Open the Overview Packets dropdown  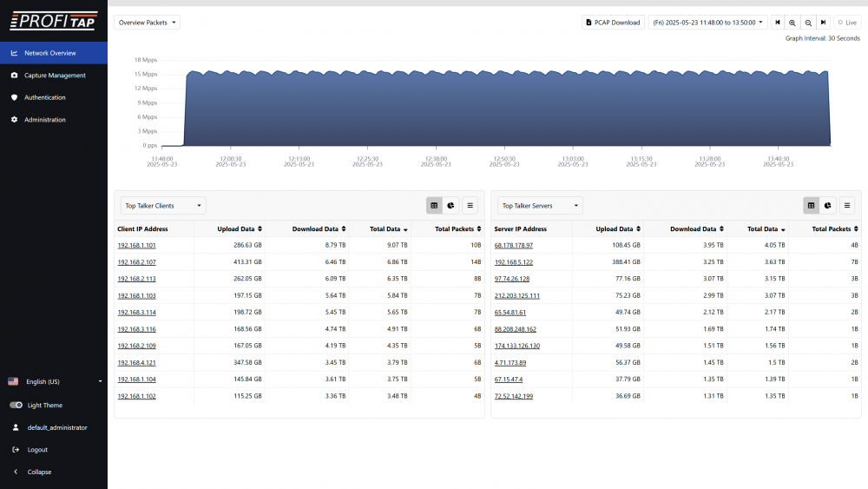(147, 23)
